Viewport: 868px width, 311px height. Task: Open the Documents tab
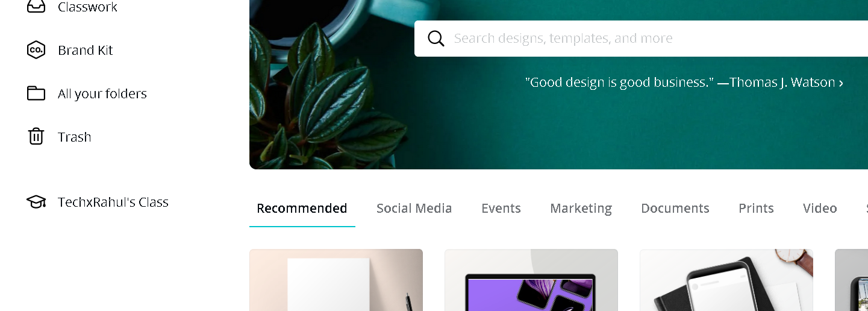pyautogui.click(x=675, y=209)
